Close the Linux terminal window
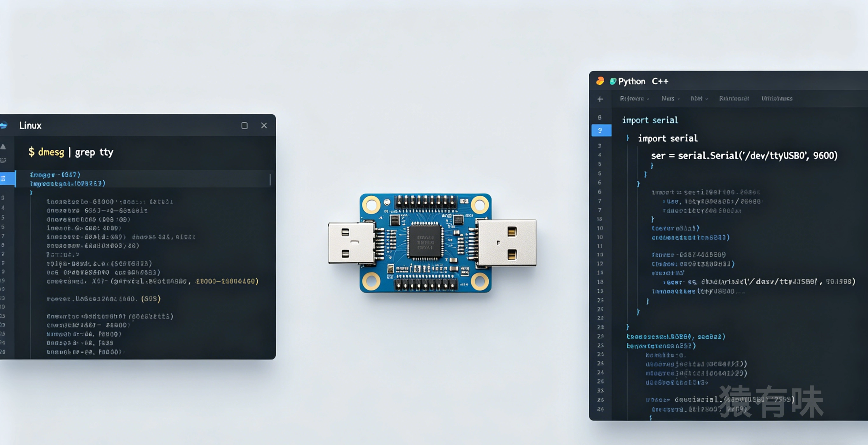 click(264, 126)
